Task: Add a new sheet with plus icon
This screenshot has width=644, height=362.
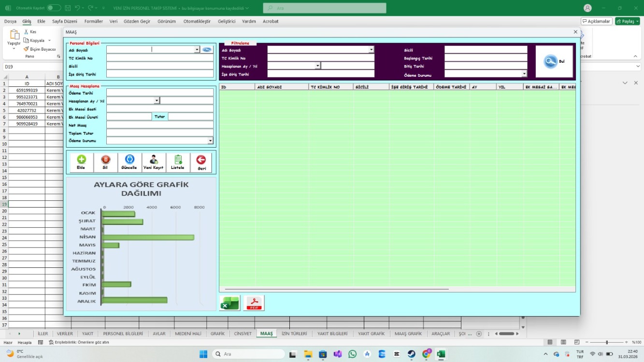Action: (x=479, y=334)
